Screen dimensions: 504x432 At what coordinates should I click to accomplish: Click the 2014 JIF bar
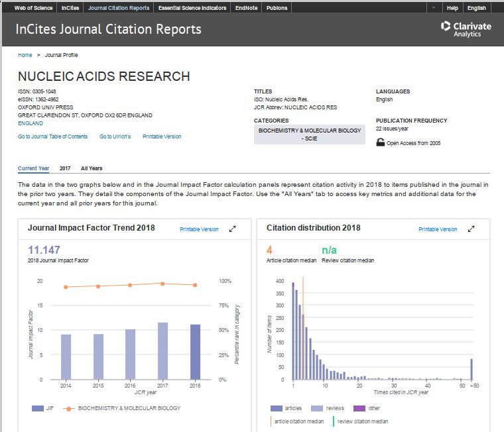pos(66,357)
